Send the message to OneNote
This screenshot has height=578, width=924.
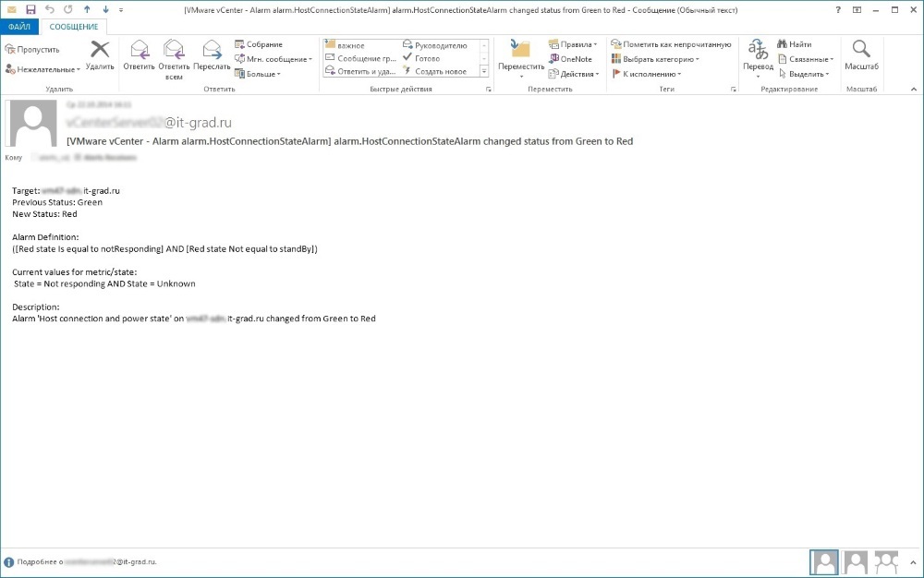[x=570, y=59]
